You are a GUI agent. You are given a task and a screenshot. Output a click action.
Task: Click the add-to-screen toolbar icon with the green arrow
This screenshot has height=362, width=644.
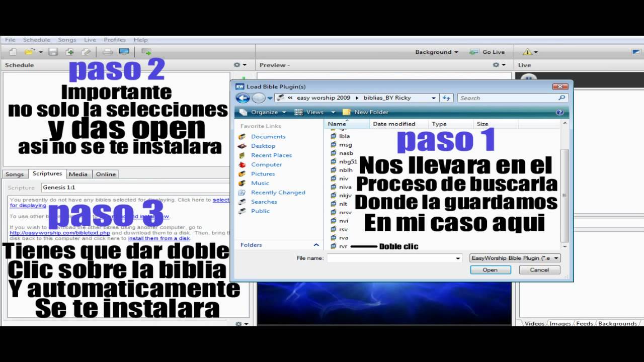click(x=146, y=52)
